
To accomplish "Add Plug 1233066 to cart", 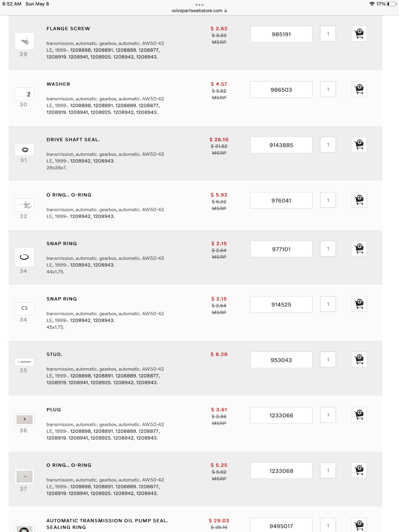I will click(x=359, y=415).
